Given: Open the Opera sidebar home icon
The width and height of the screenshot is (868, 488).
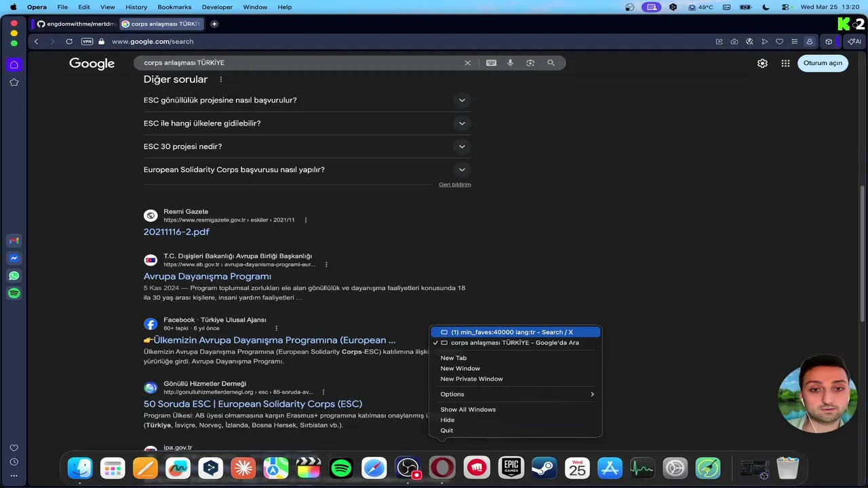Looking at the screenshot, I should [14, 64].
